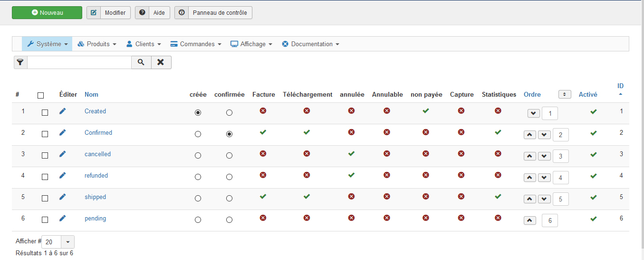This screenshot has width=644, height=260.
Task: Toggle the Activé checkmark for pending
Action: (593, 219)
